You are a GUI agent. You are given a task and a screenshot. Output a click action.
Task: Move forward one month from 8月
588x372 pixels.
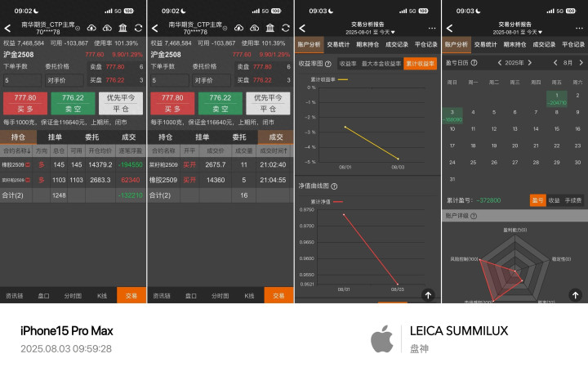coord(581,63)
